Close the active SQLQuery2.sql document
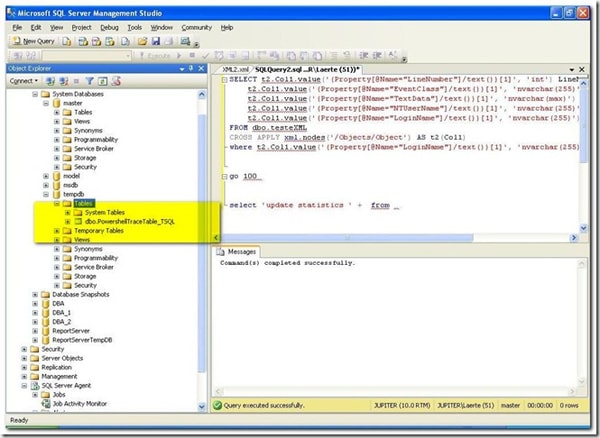The width and height of the screenshot is (600, 438). point(582,69)
